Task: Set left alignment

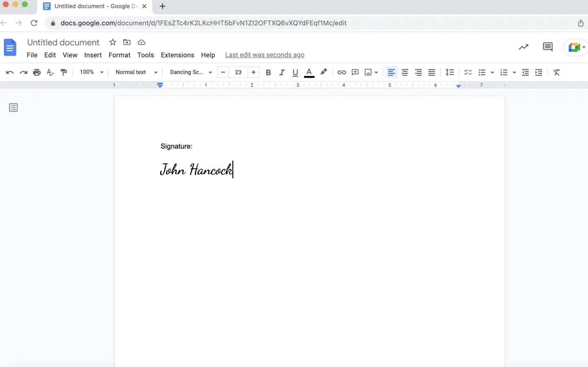Action: coord(391,72)
